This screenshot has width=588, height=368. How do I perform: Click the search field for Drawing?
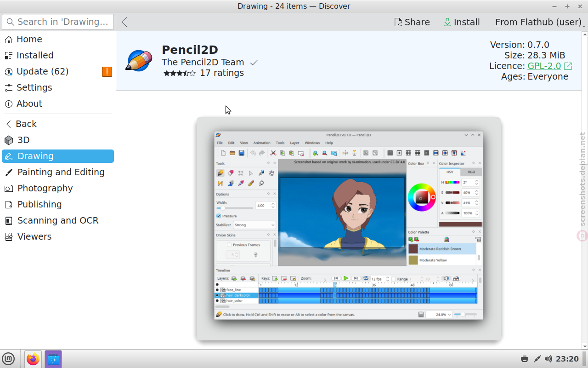point(58,22)
